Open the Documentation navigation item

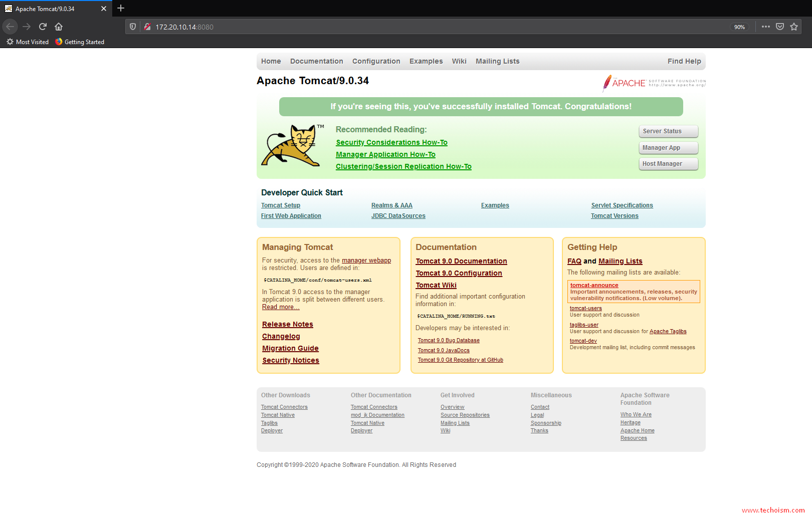point(317,61)
